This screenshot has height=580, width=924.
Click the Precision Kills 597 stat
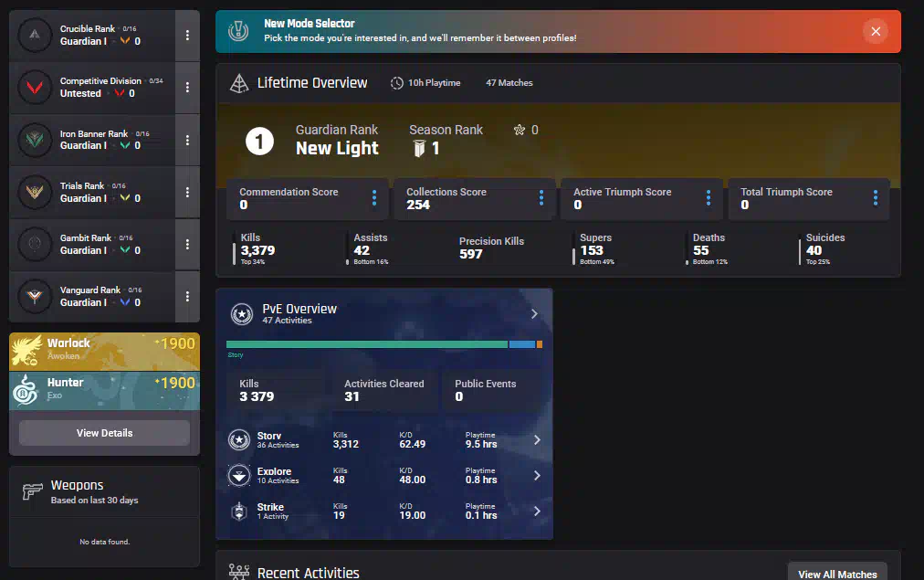(491, 248)
